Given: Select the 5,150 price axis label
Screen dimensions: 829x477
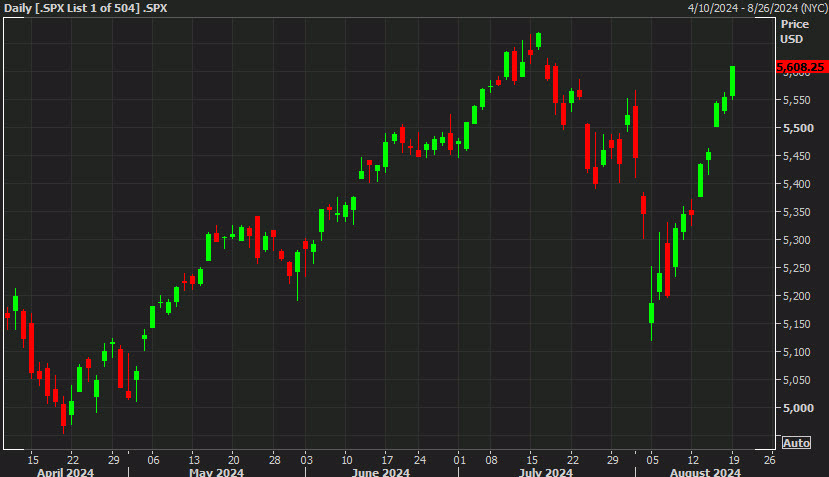Looking at the screenshot, I should coord(797,324).
